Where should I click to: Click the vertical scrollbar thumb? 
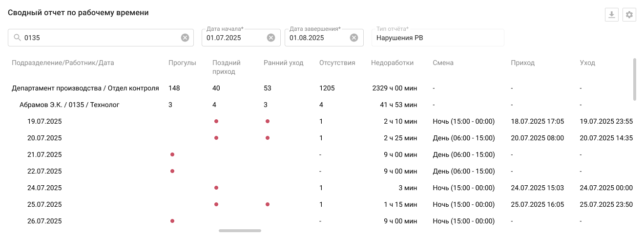(x=635, y=79)
